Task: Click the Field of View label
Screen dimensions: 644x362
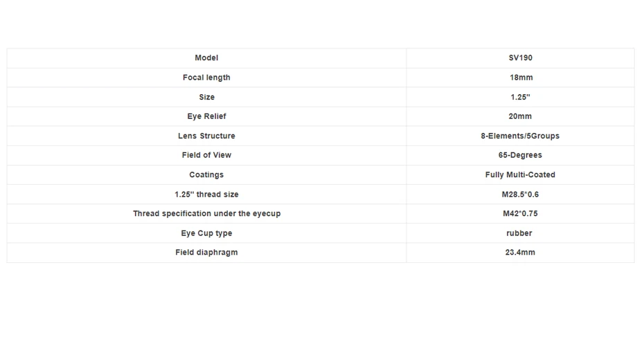Action: tap(206, 155)
